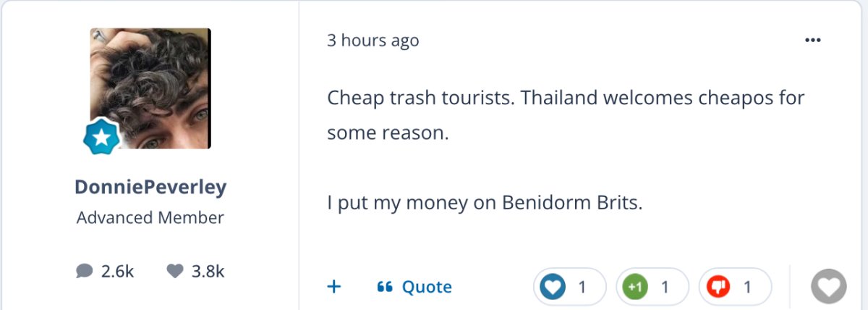This screenshot has height=310, width=868.
Task: Click the speech bubble posts icon
Action: 84,272
